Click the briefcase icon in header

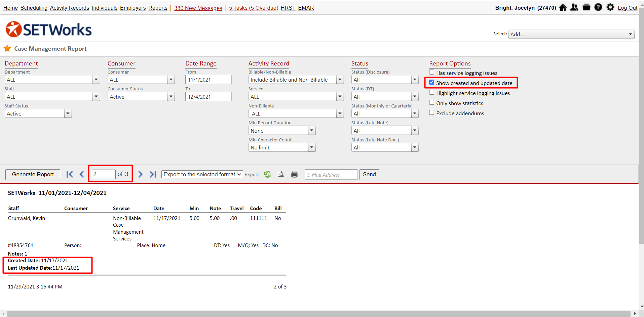tap(586, 7)
